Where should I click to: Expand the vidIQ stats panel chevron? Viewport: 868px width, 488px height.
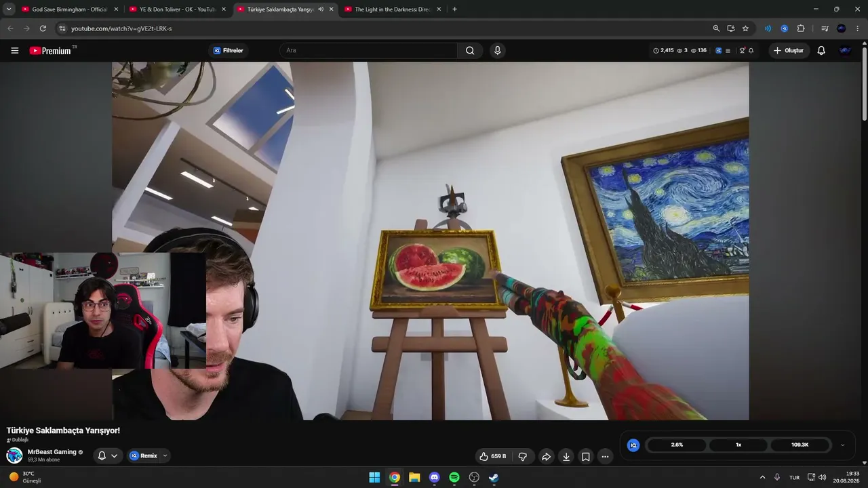coord(842,445)
